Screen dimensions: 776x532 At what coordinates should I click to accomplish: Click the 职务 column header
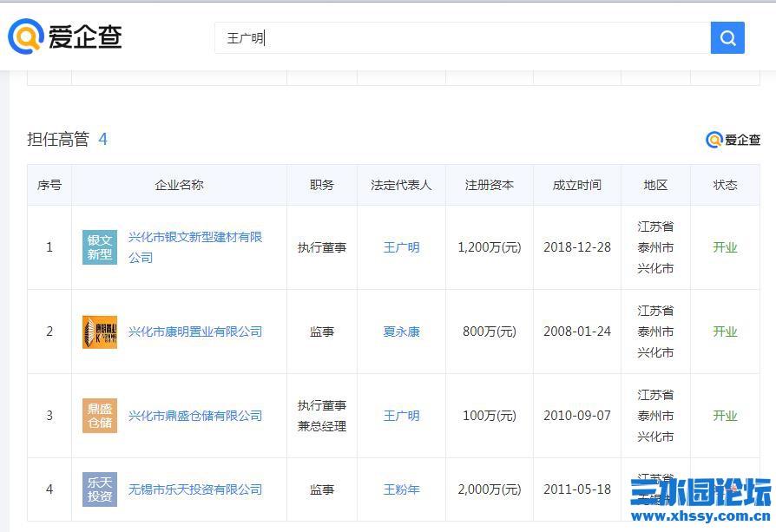[322, 185]
